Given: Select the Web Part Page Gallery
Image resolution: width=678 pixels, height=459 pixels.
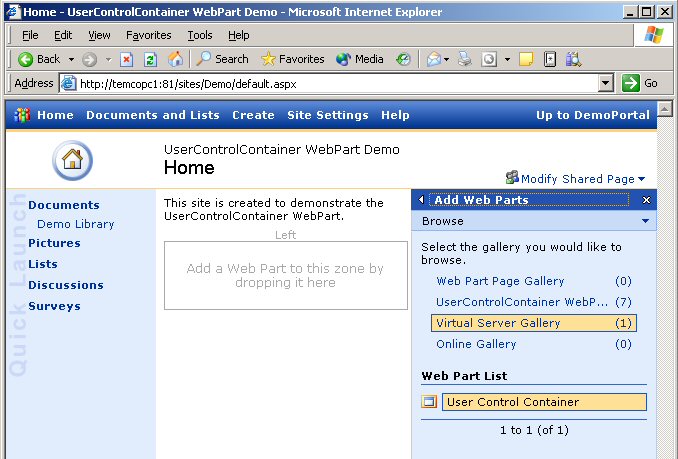Looking at the screenshot, I should coord(534,281).
